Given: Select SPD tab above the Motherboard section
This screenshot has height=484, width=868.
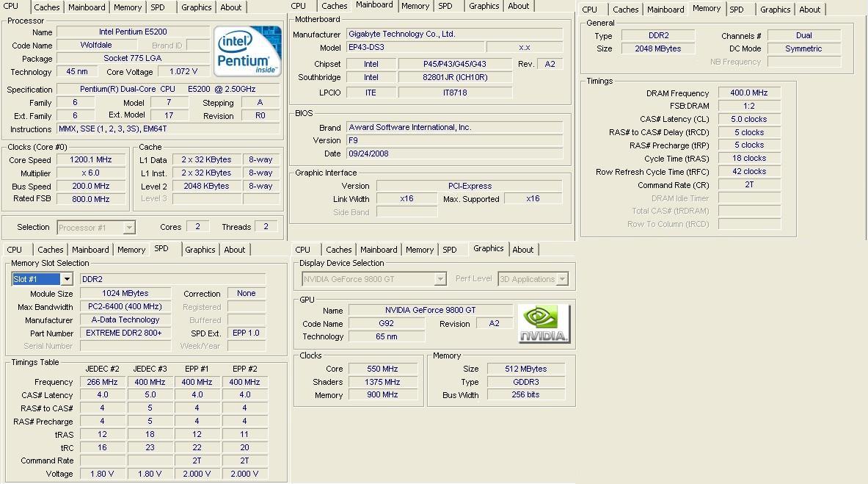Looking at the screenshot, I should [x=445, y=6].
